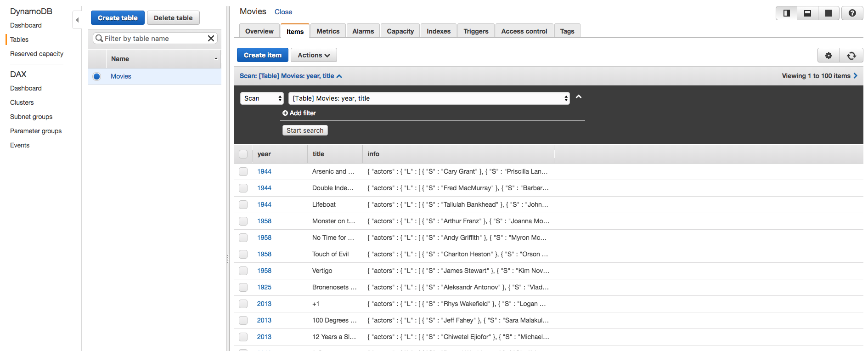This screenshot has height=351, width=868.
Task: Open Subnet groups page
Action: [31, 117]
